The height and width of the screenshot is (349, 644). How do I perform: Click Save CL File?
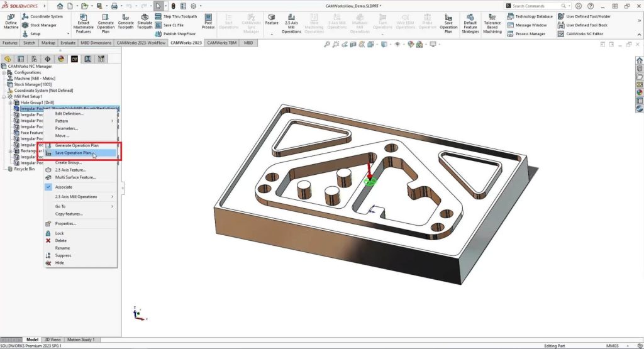click(x=169, y=25)
